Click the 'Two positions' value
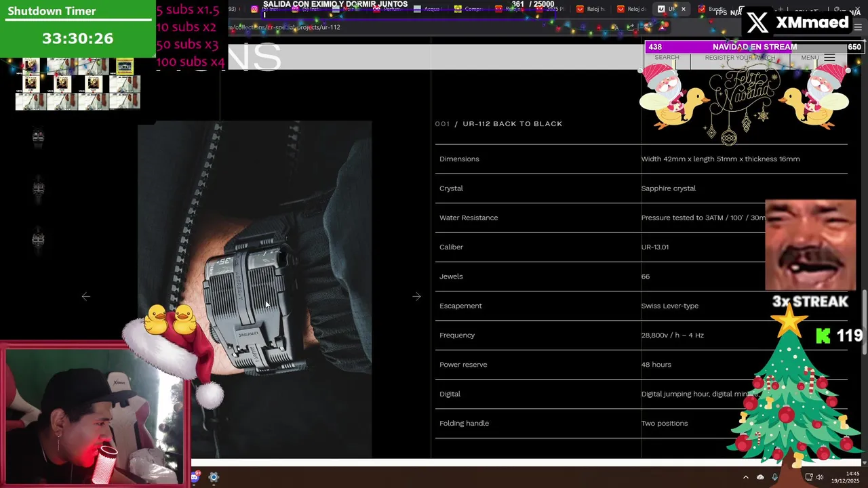The width and height of the screenshot is (868, 488). [x=664, y=423]
